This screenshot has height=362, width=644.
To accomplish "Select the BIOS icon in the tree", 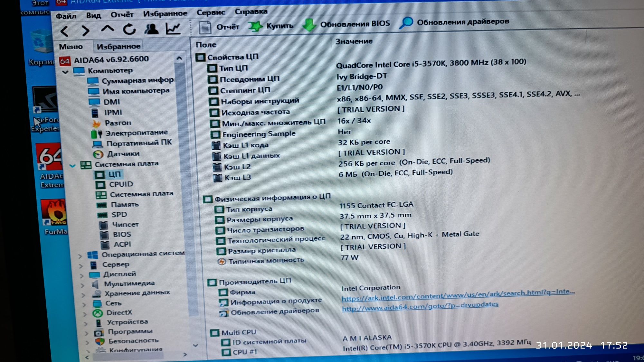I will click(x=104, y=235).
